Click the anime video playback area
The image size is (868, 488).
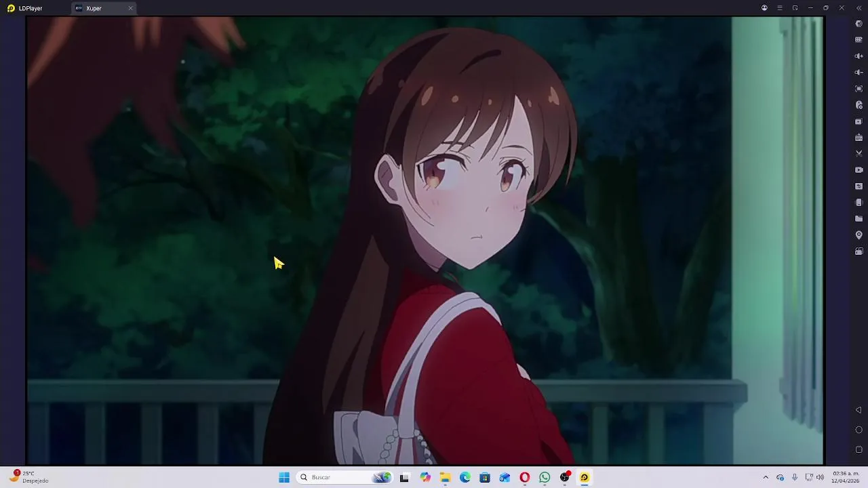coord(425,241)
